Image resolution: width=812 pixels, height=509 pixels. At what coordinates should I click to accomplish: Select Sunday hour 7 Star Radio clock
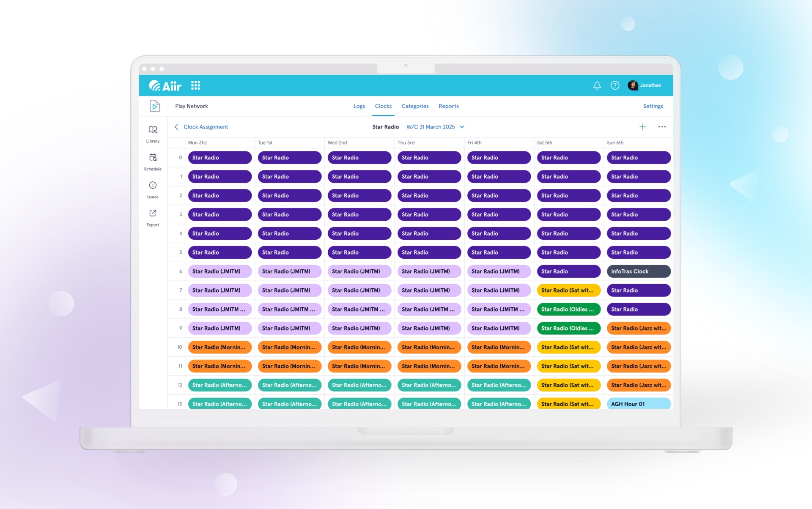[x=639, y=290]
